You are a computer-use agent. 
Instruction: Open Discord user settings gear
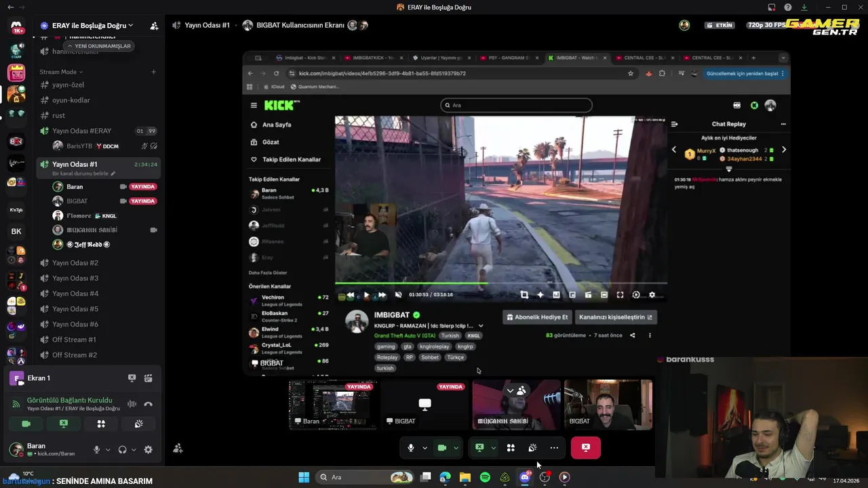[148, 449]
